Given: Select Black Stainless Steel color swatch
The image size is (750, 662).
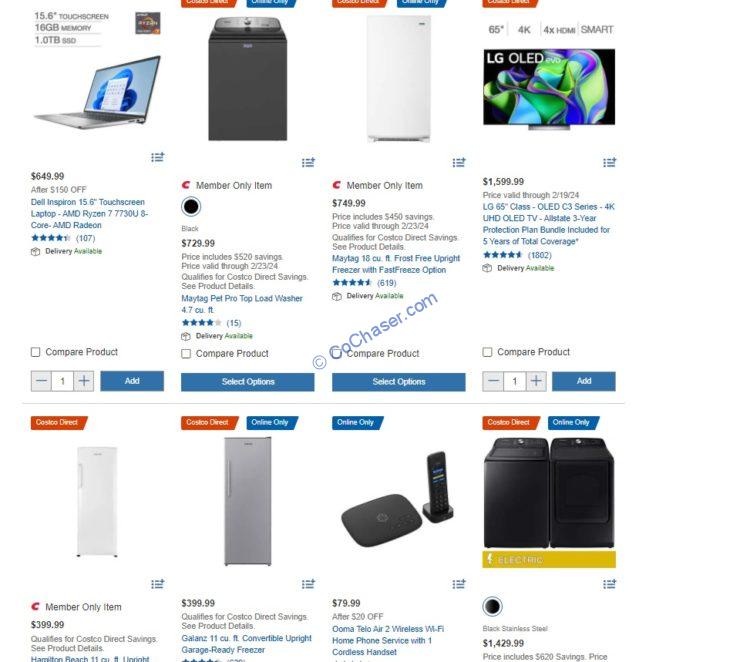Looking at the screenshot, I should point(493,607).
